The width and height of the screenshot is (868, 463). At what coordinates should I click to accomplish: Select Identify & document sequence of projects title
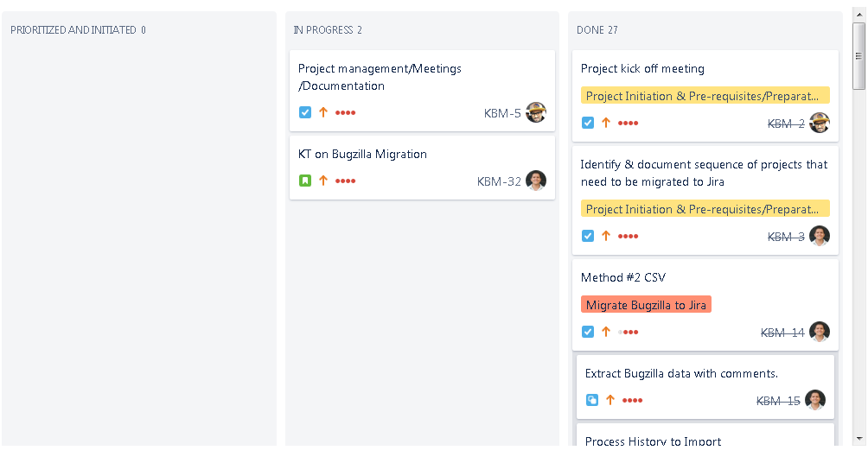tap(704, 173)
